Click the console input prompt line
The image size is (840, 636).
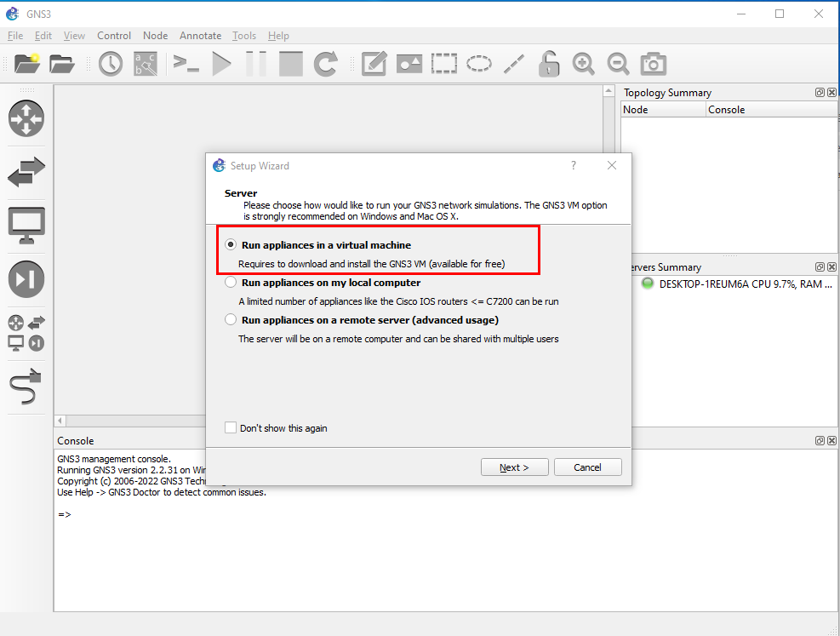[x=65, y=514]
